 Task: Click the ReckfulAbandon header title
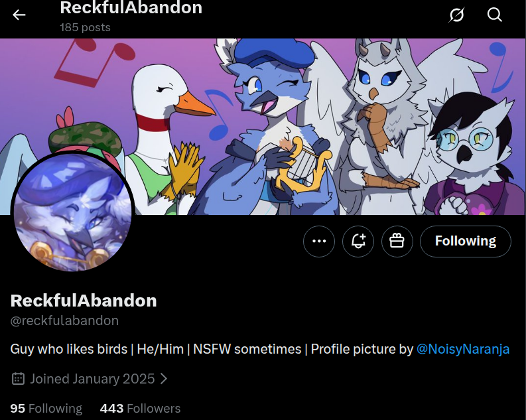(131, 8)
